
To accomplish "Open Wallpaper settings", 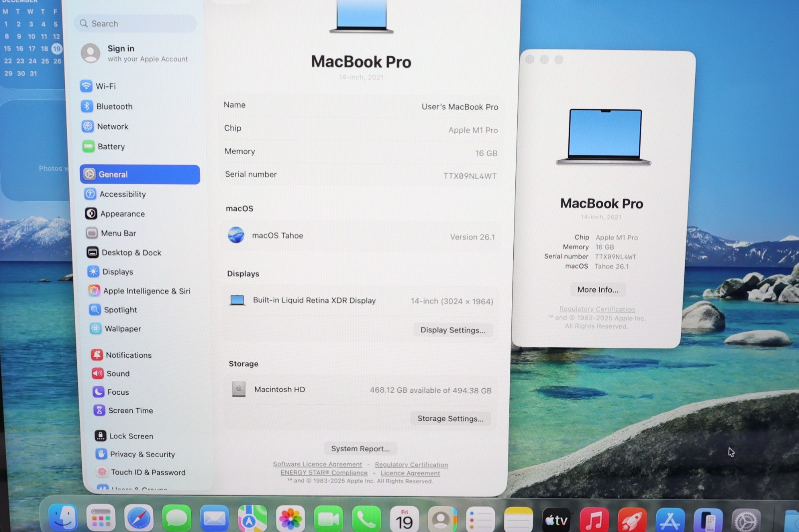I will pos(122,329).
